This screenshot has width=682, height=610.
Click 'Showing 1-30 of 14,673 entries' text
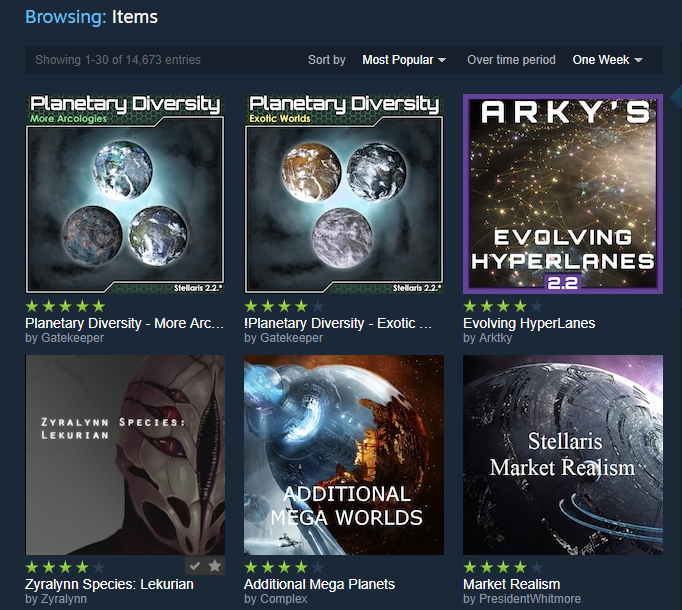point(118,60)
